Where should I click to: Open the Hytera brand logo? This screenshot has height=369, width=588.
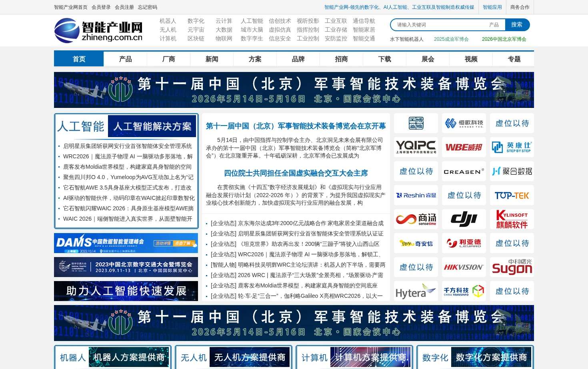pos(416,291)
